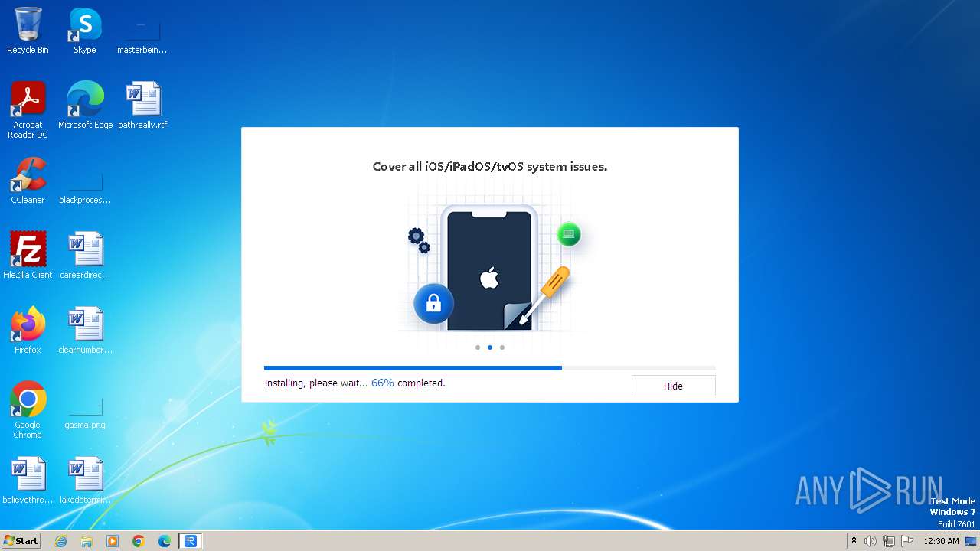
Task: Show hidden system tray icons
Action: pos(854,541)
